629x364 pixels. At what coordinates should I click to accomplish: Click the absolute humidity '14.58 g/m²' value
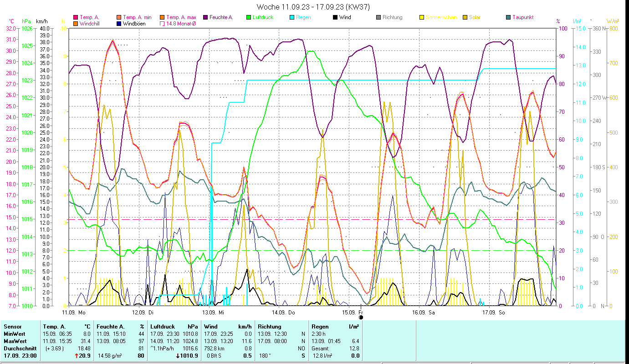click(111, 355)
